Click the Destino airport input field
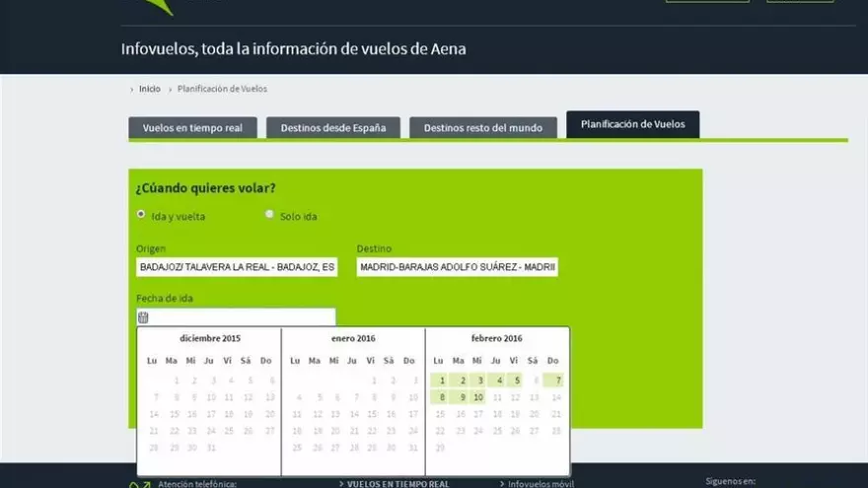The height and width of the screenshot is (488, 868). (x=457, y=267)
